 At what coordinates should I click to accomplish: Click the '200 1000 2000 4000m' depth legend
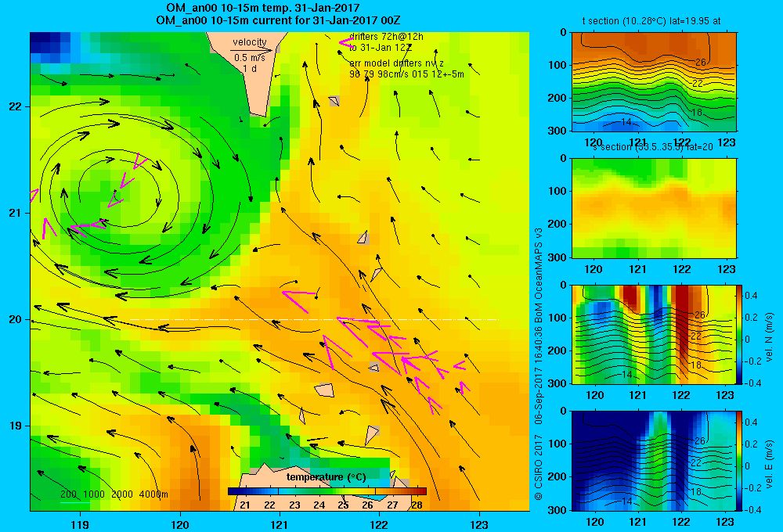tap(114, 494)
